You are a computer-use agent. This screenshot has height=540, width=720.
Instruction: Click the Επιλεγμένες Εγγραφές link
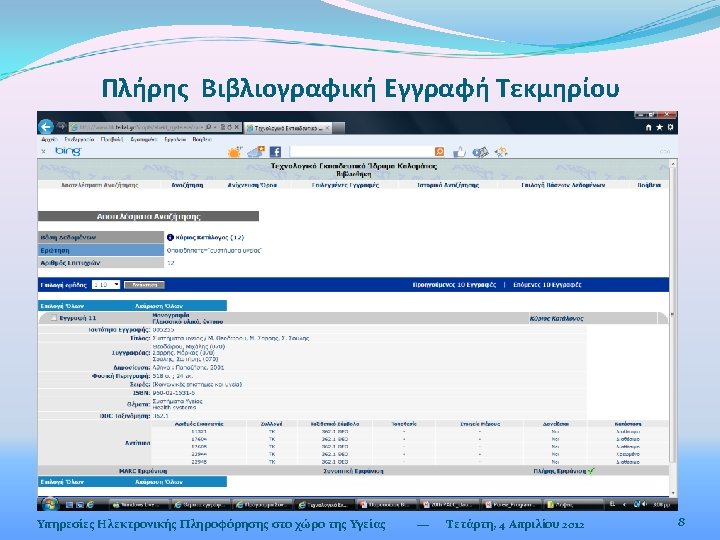point(345,185)
